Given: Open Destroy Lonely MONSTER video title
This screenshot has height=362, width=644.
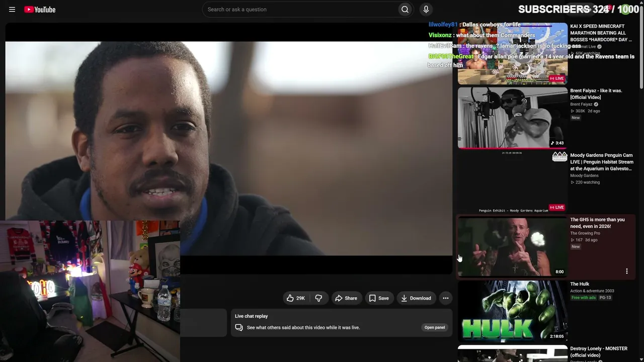Looking at the screenshot, I should 599,352.
